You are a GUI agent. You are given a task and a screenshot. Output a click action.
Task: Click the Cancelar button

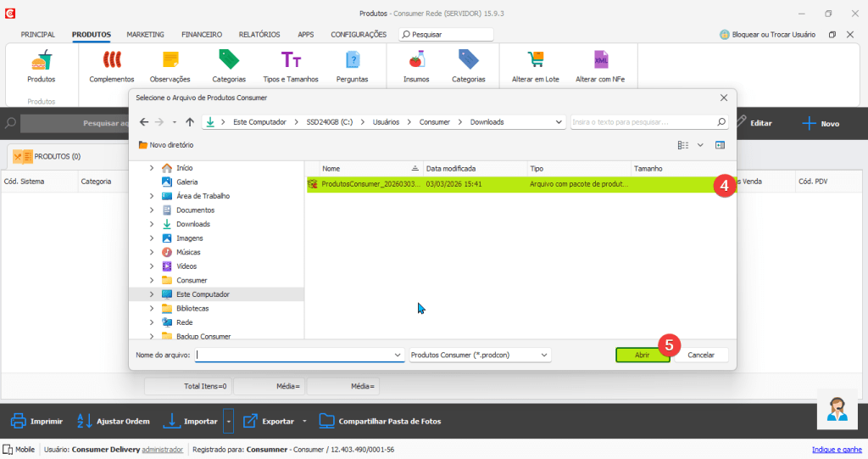(x=700, y=355)
